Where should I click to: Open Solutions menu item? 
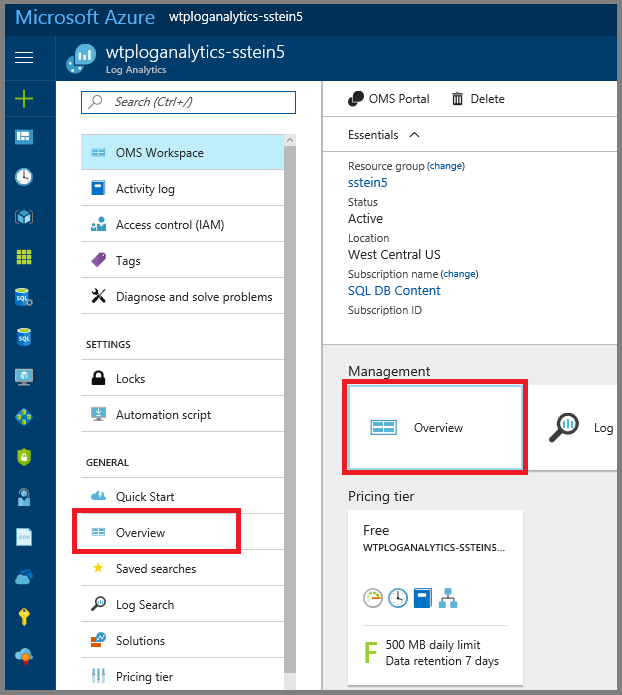[182, 640]
